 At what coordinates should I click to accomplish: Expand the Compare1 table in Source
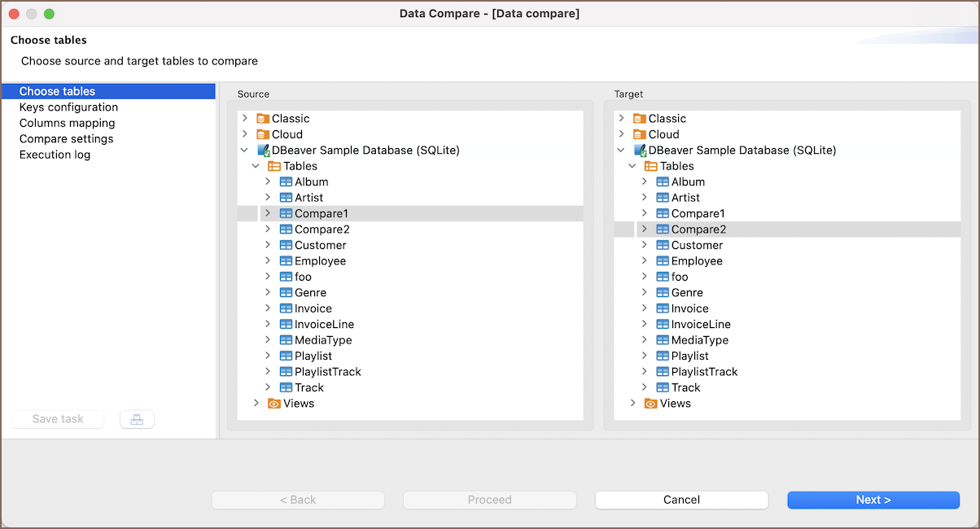tap(267, 213)
